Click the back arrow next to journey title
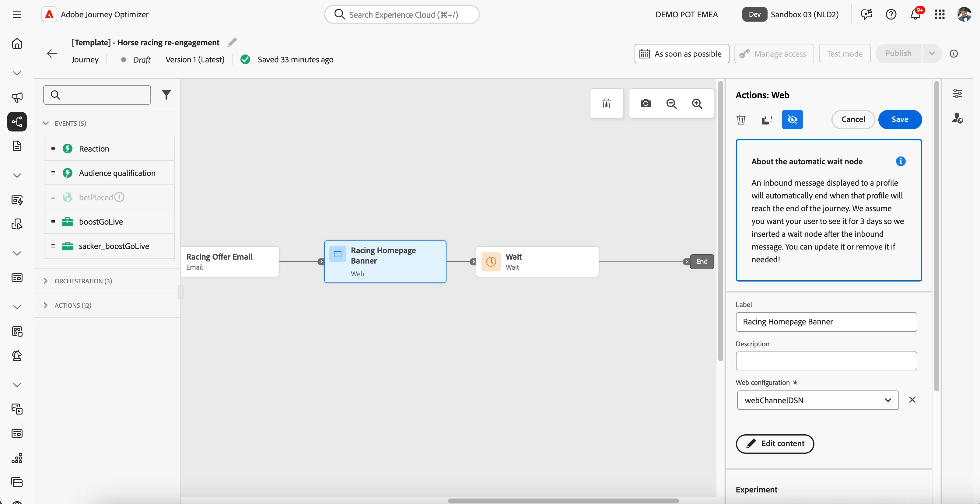 [x=52, y=54]
